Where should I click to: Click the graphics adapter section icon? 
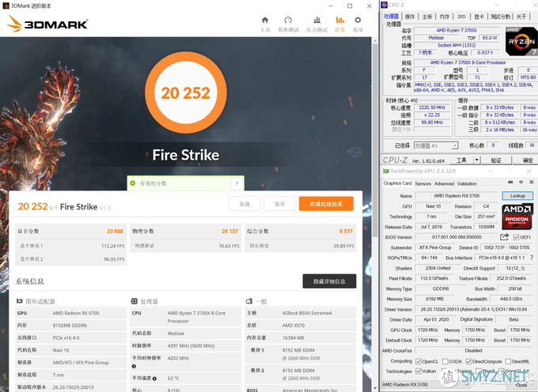(x=20, y=301)
